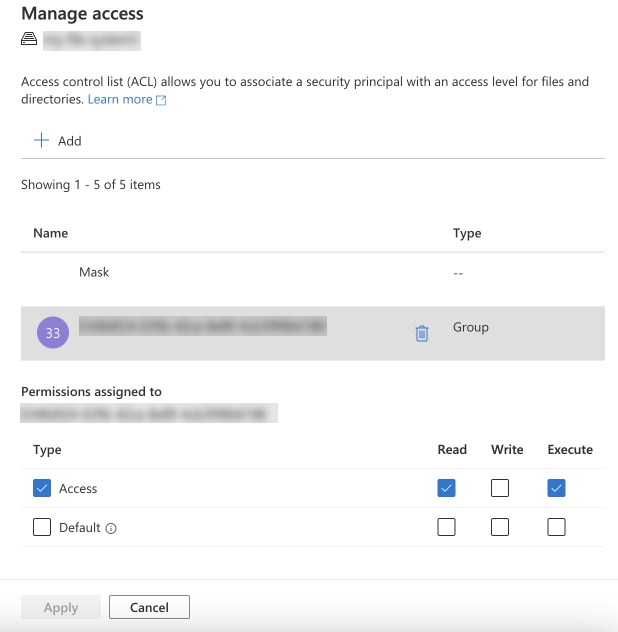618x632 pixels.
Task: Open the Learn more link
Action: tap(120, 100)
